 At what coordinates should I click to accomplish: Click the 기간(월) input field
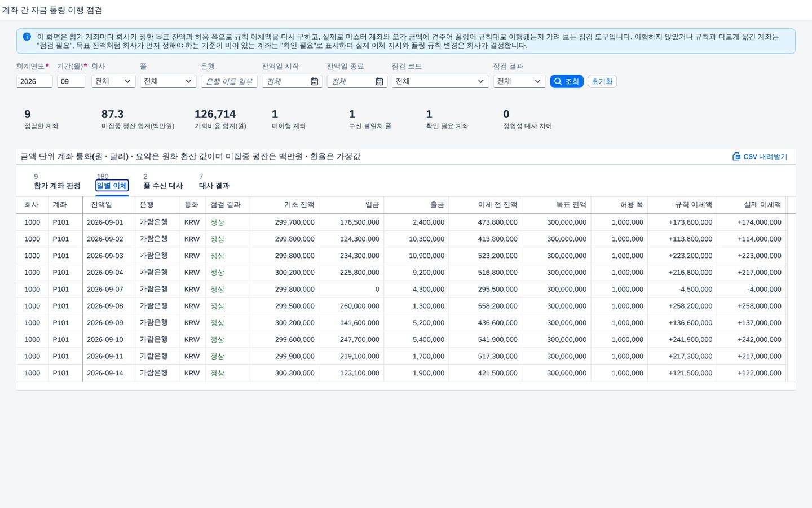click(x=71, y=81)
